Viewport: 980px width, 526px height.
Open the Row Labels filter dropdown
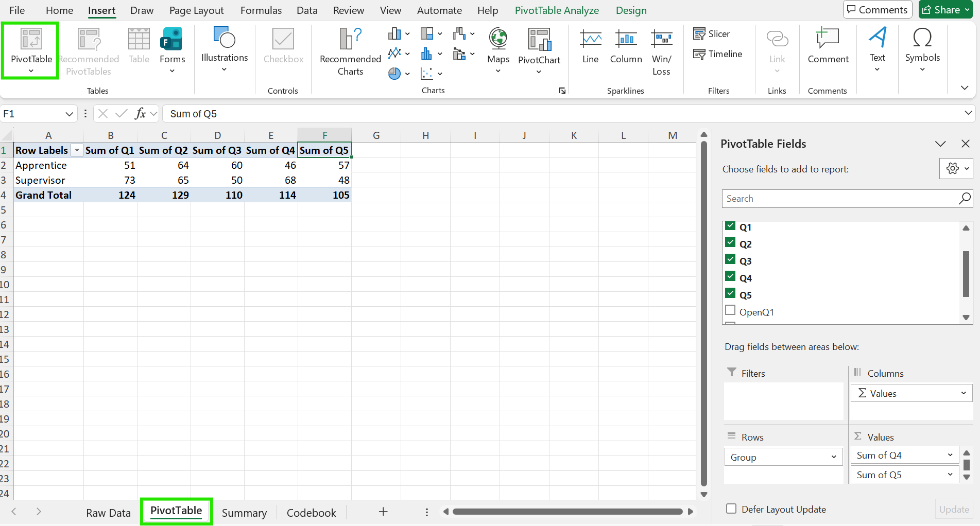(x=77, y=150)
